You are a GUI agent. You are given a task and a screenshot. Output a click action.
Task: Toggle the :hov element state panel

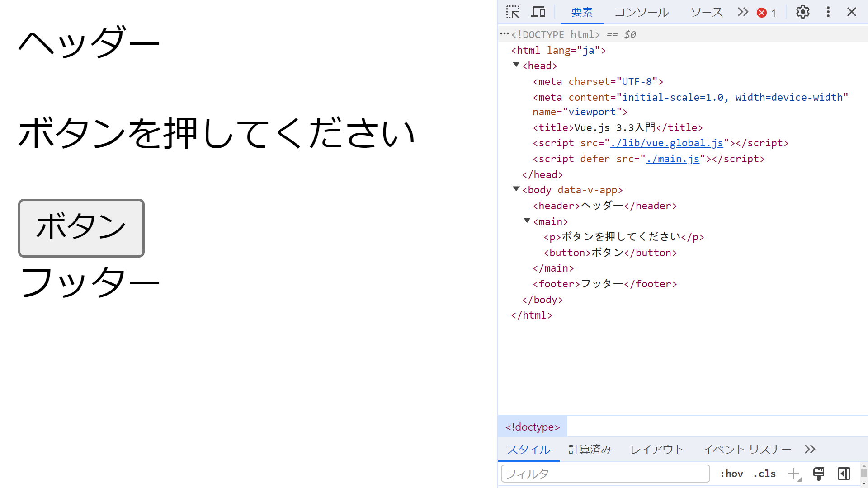click(731, 474)
